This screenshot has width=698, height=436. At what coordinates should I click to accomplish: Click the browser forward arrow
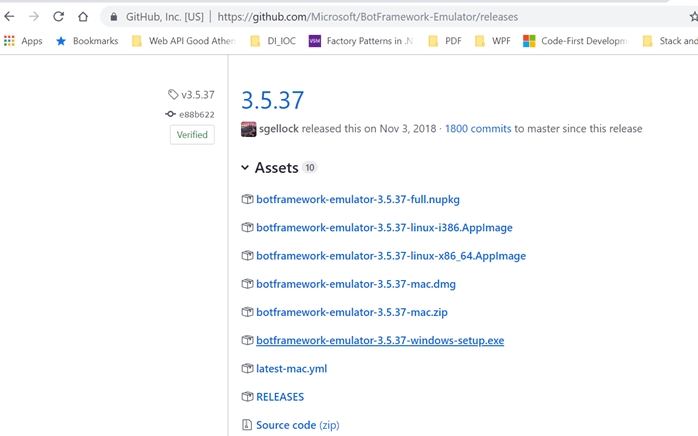pos(34,17)
